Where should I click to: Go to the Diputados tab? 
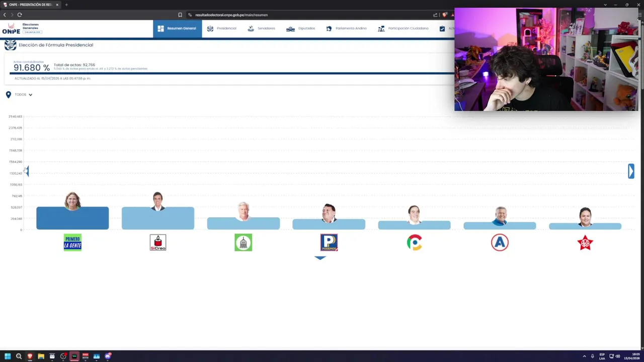(x=300, y=29)
